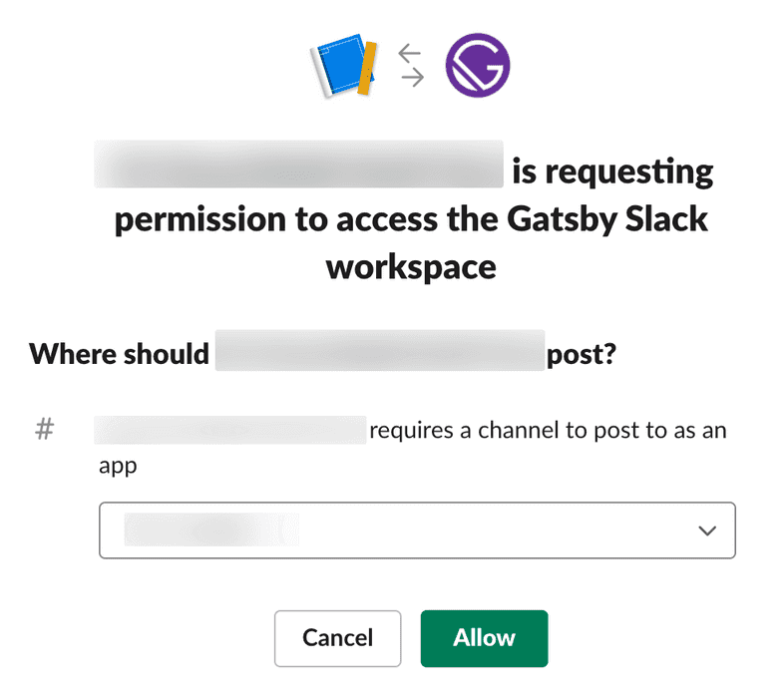784x696 pixels.
Task: Click the blue blueprint app icon
Action: click(x=342, y=67)
